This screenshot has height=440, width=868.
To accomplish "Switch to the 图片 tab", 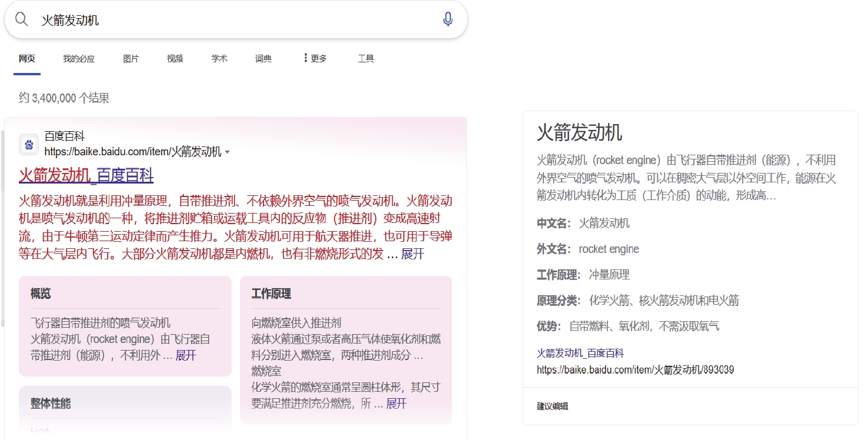I will point(131,58).
